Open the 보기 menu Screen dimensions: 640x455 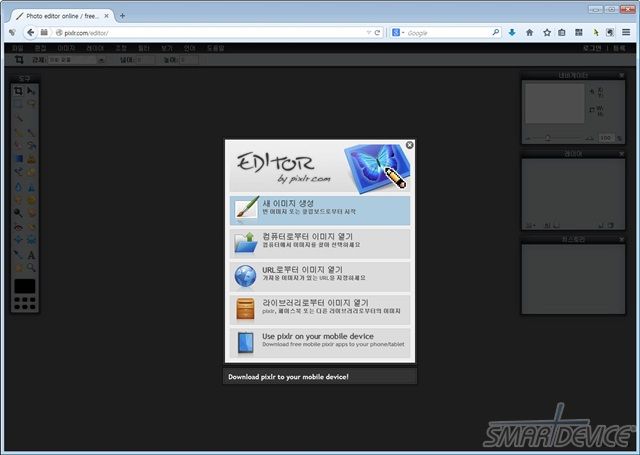[167, 48]
